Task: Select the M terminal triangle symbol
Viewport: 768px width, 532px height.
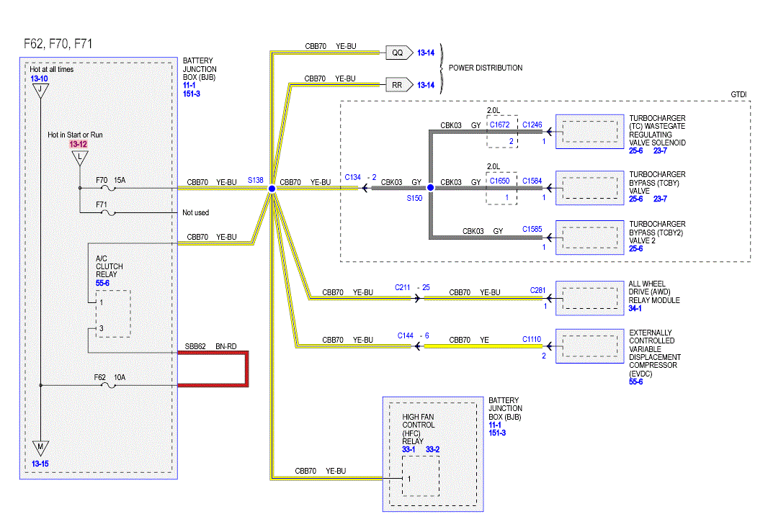Action: tap(40, 448)
